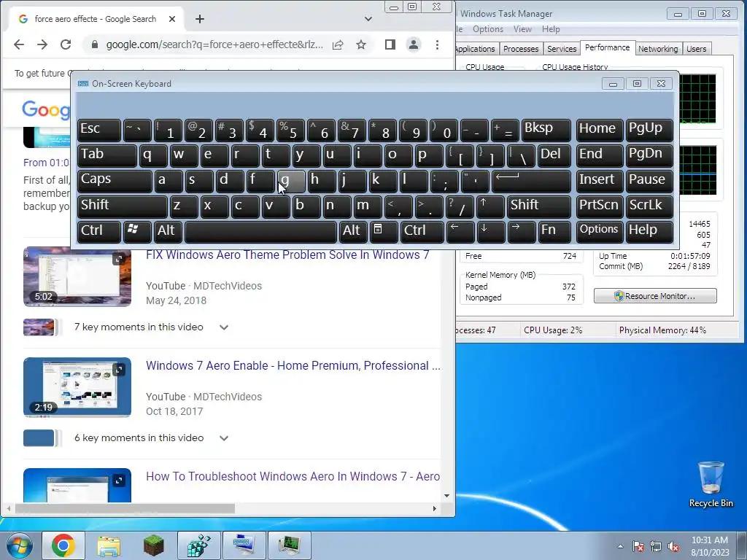Toggle right Alt key on keyboard
This screenshot has width=747, height=560.
pos(352,231)
